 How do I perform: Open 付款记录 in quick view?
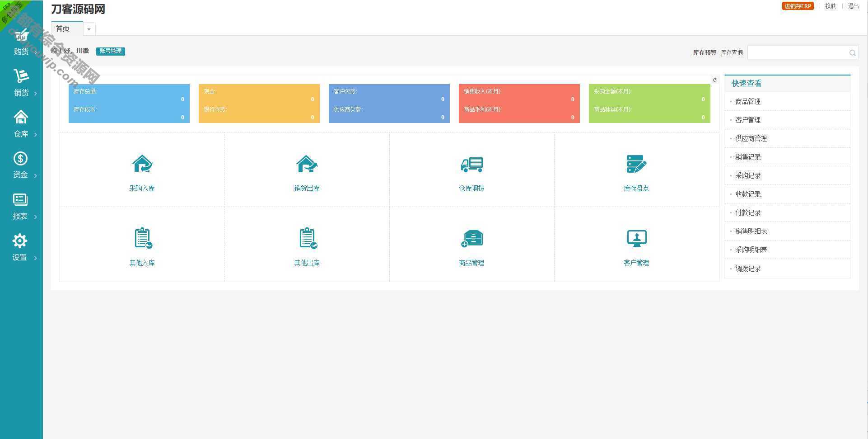(x=788, y=212)
